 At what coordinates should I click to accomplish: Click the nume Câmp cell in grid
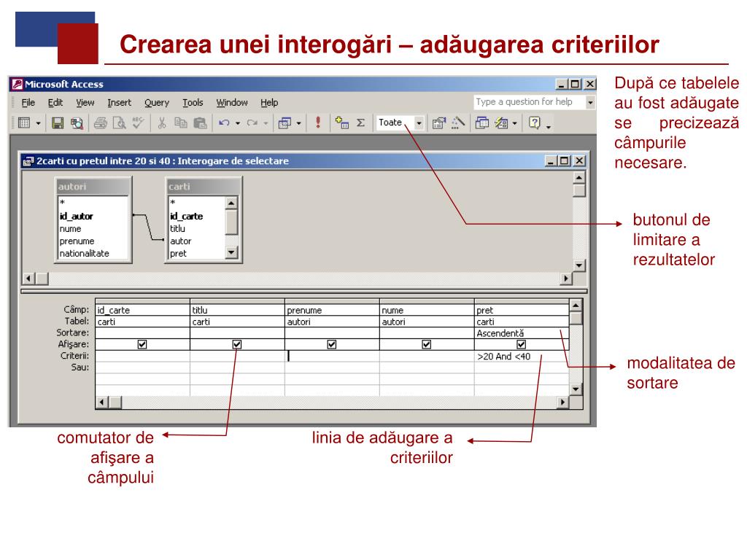(426, 310)
